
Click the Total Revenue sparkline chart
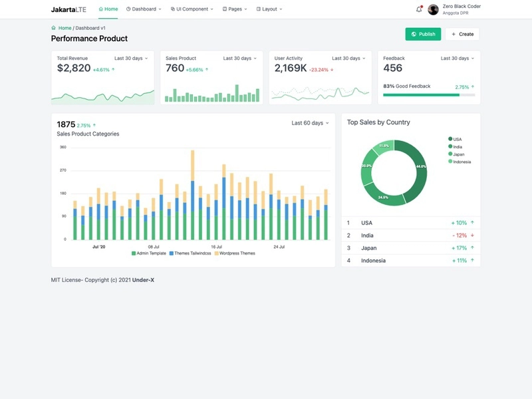point(103,96)
